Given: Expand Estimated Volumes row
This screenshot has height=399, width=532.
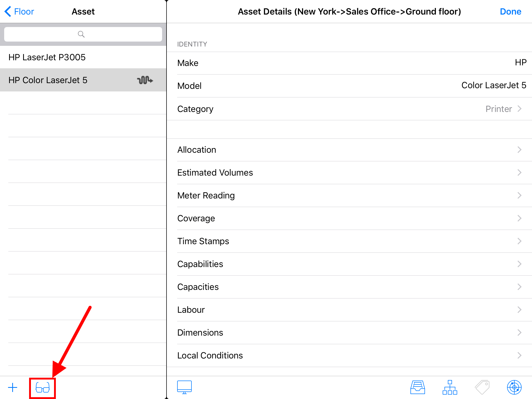Looking at the screenshot, I should (x=349, y=173).
